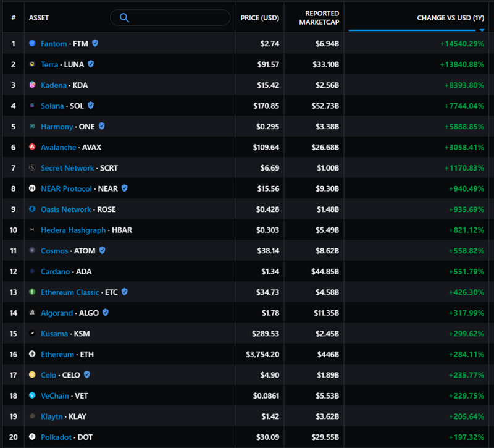Click the Secret Network logo icon
Viewport: 494px width, 448px height.
(x=32, y=167)
